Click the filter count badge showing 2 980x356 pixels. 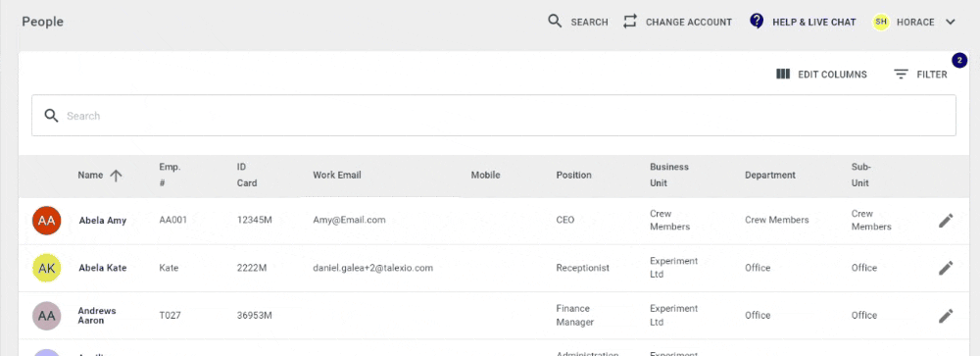959,60
